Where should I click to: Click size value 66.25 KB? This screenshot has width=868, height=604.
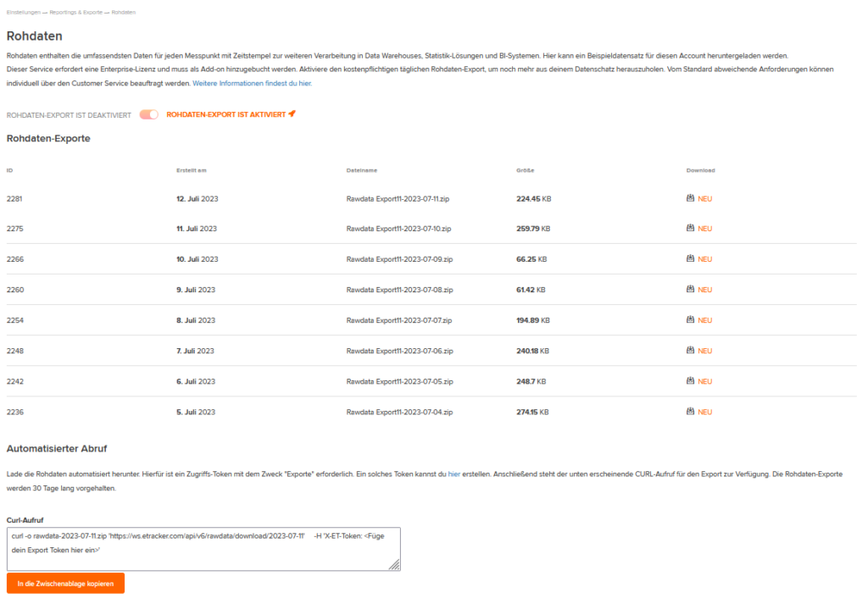[x=531, y=259]
